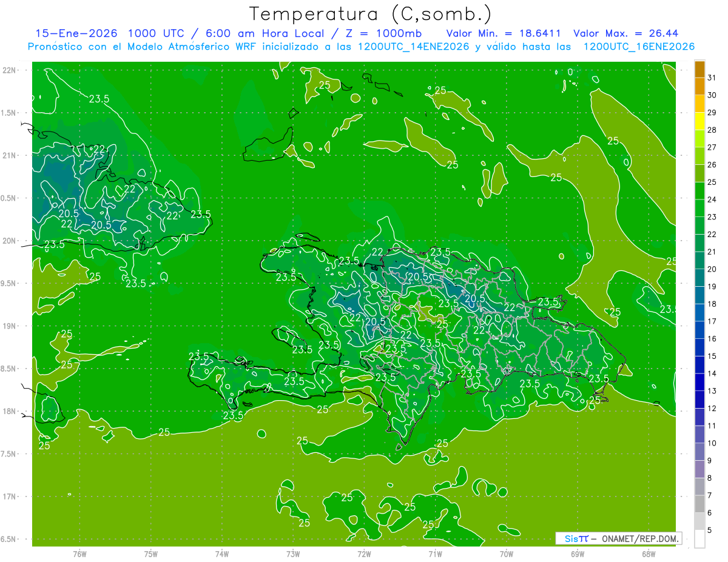The height and width of the screenshot is (562, 728).
Task: Click the light gray legend swatch between 5 and 6
Action: tap(699, 521)
